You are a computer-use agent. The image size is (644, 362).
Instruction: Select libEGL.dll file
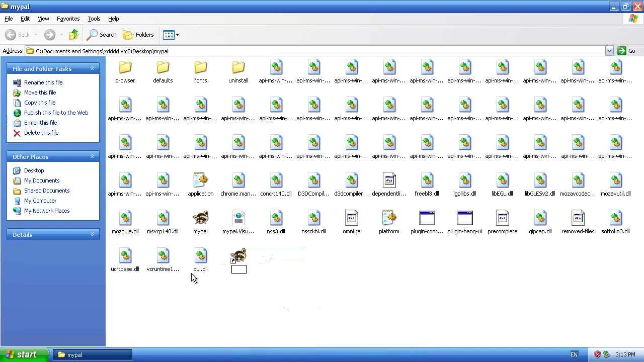click(502, 185)
